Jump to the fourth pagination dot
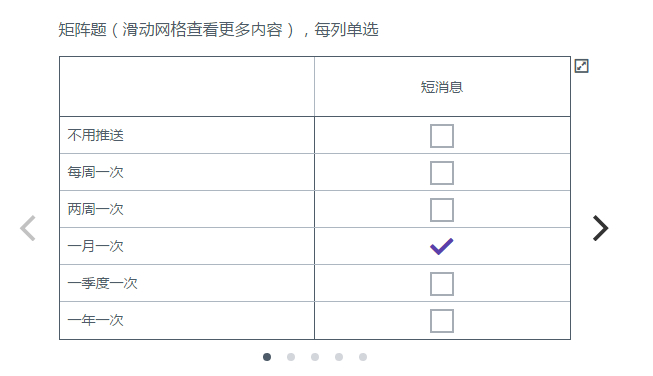This screenshot has width=653, height=376. pyautogui.click(x=339, y=357)
